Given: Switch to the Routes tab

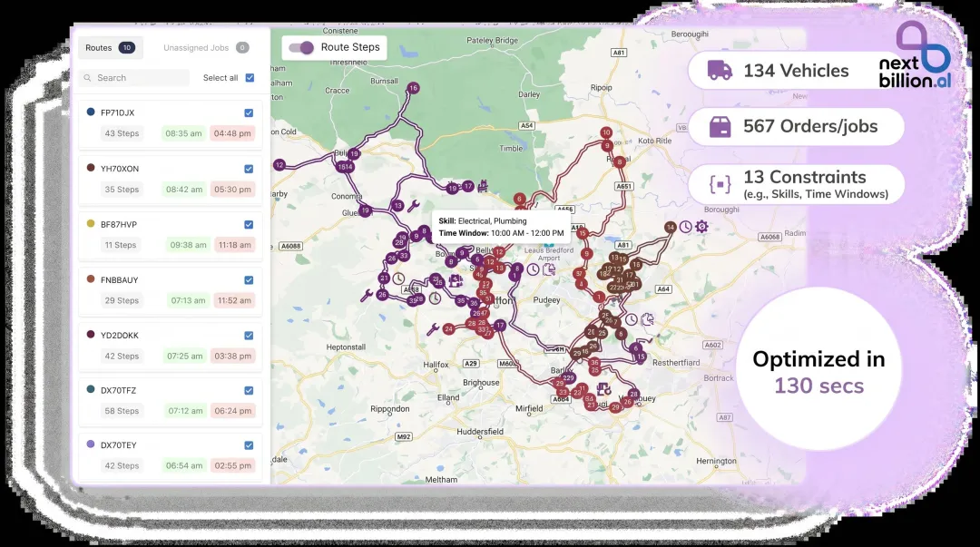Looking at the screenshot, I should coord(110,47).
